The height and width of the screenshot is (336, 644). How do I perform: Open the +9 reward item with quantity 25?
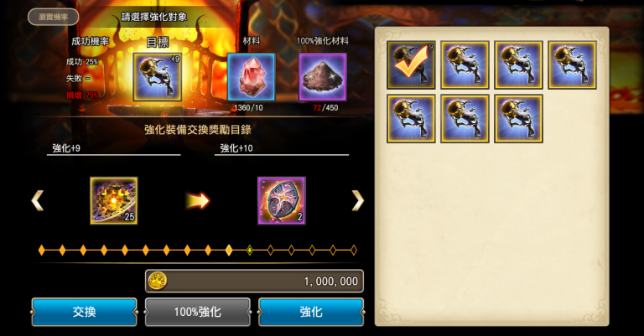click(114, 200)
